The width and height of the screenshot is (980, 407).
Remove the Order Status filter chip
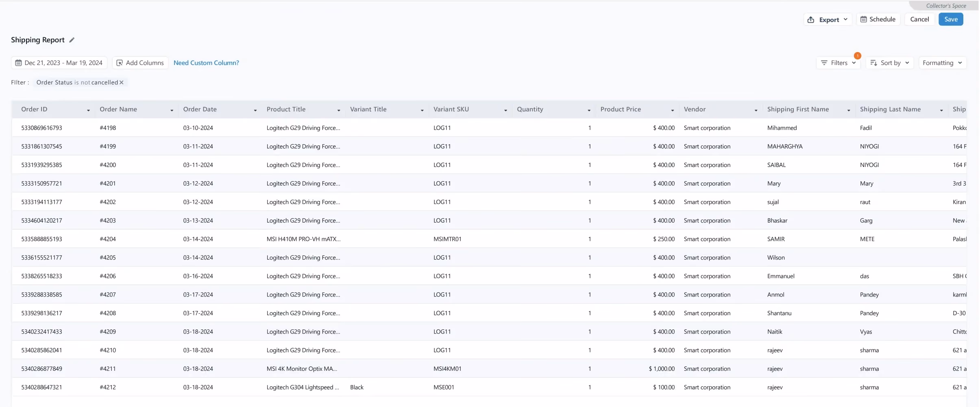click(x=121, y=82)
